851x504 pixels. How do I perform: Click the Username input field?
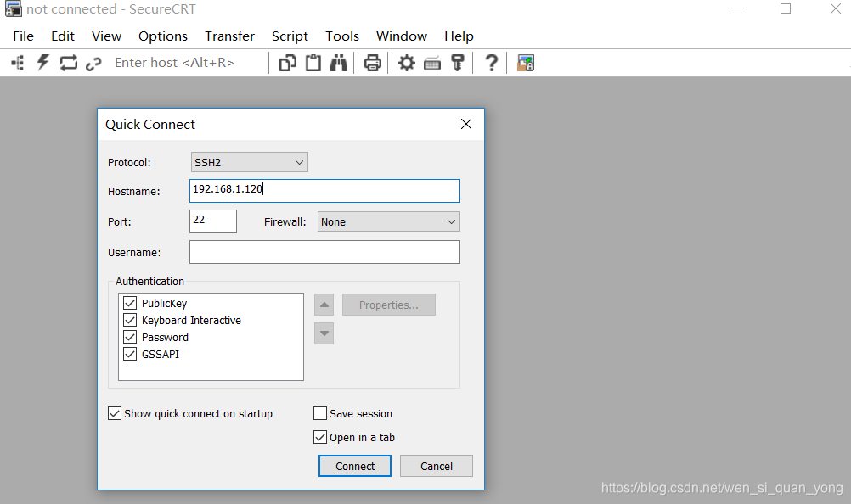pos(324,252)
